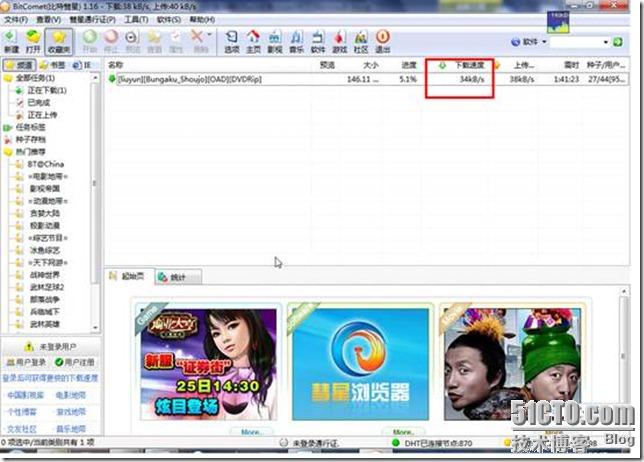
Task: Select 全部任务(1) in the tree
Action: [35, 78]
